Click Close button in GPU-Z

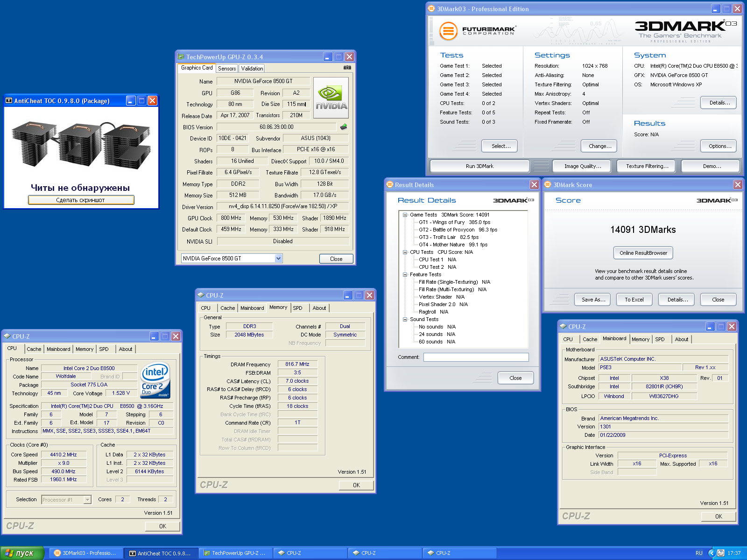coord(336,259)
